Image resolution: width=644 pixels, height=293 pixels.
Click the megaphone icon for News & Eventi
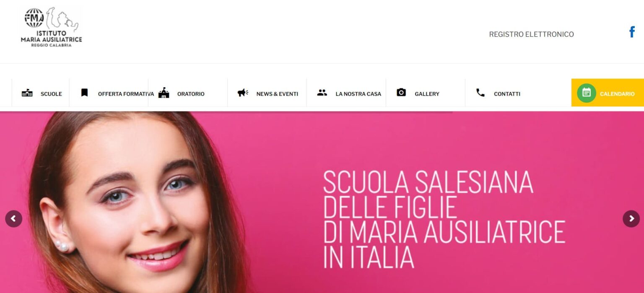(x=243, y=93)
